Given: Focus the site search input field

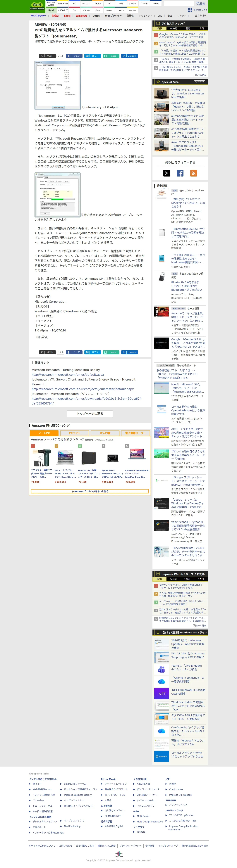Looking at the screenshot, I should (179, 3).
